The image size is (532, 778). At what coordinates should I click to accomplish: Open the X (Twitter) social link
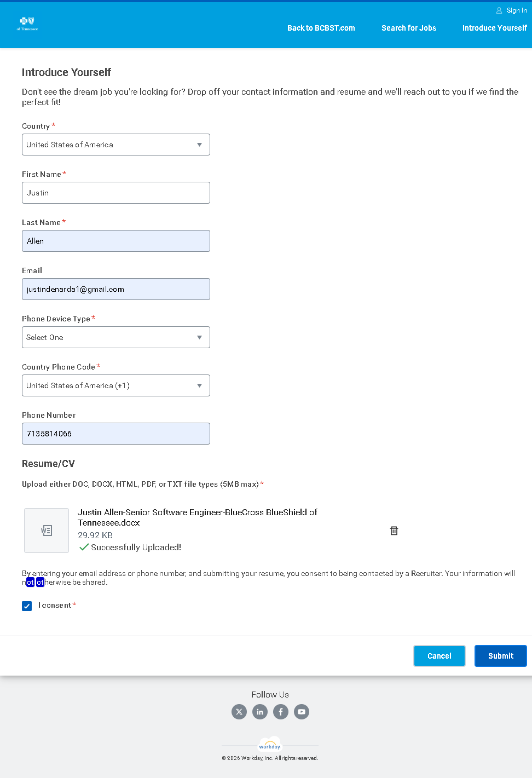click(239, 712)
